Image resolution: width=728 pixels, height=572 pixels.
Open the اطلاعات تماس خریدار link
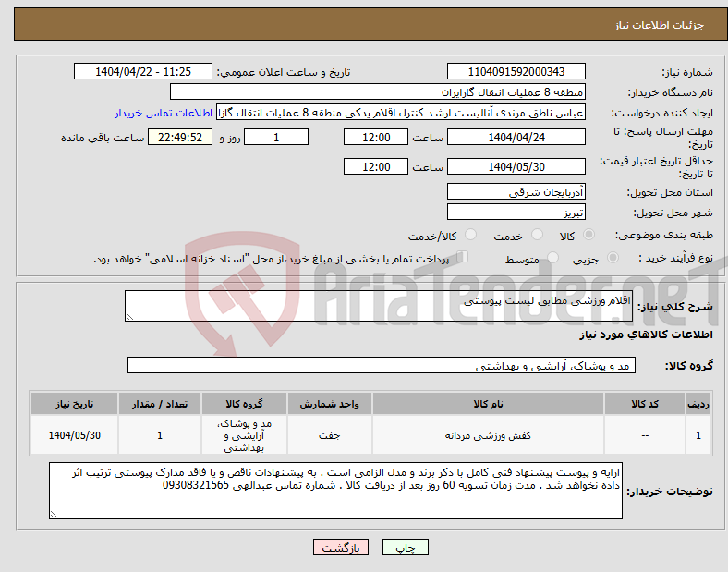(x=164, y=113)
